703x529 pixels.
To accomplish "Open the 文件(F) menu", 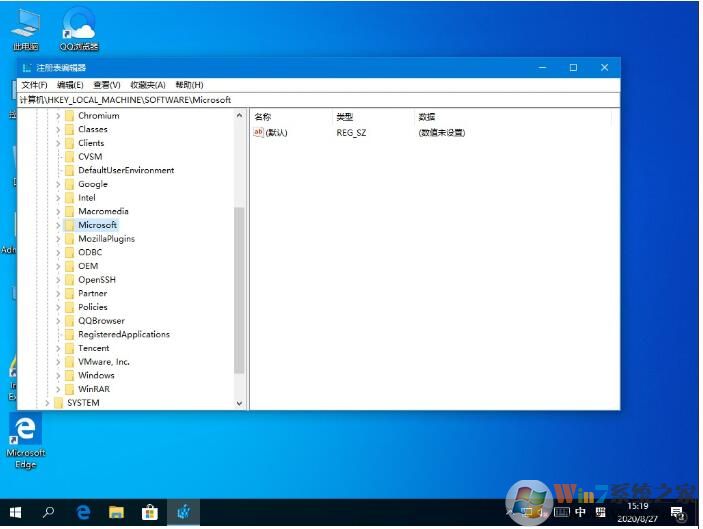I will coord(34,85).
